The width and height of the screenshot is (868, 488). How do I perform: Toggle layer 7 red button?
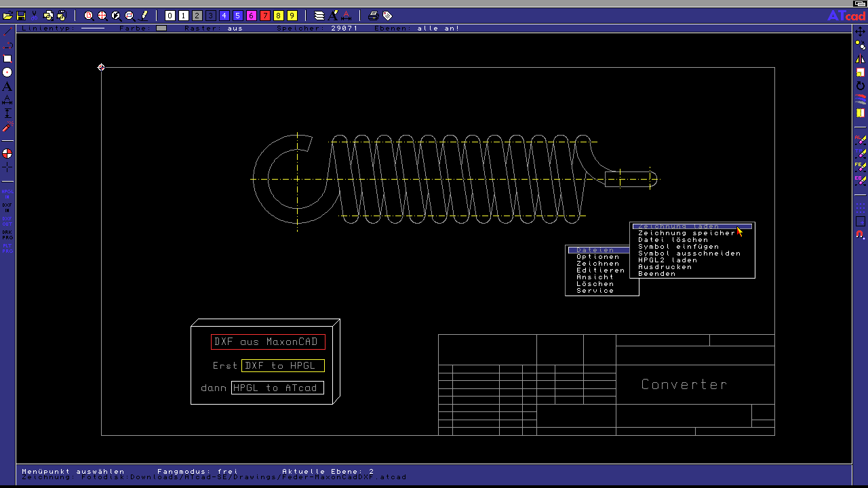click(x=265, y=15)
